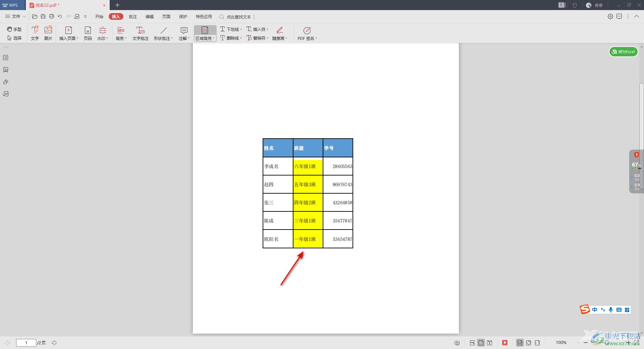Undo the last action
Viewport: 644px width, 349px height.
pos(60,16)
